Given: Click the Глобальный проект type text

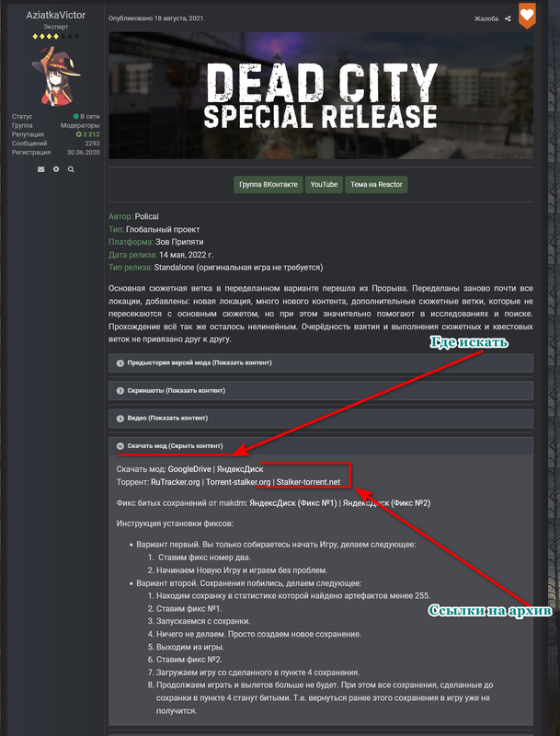Looking at the screenshot, I should coord(163,229).
